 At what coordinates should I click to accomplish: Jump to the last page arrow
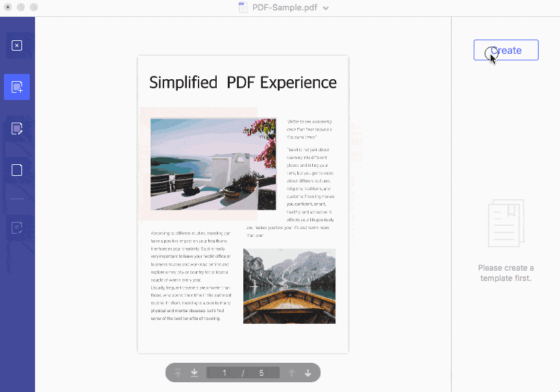click(194, 373)
